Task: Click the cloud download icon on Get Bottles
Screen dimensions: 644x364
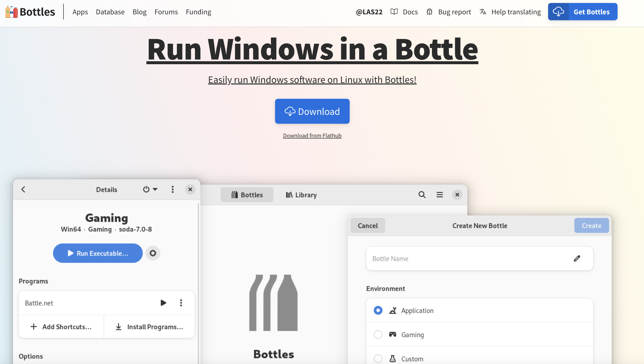Action: point(558,12)
